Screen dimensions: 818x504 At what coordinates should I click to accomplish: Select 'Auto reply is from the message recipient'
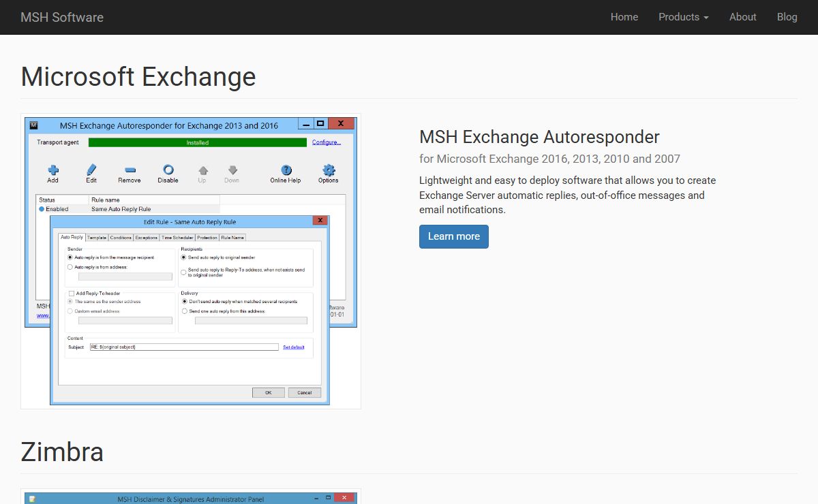[70, 257]
